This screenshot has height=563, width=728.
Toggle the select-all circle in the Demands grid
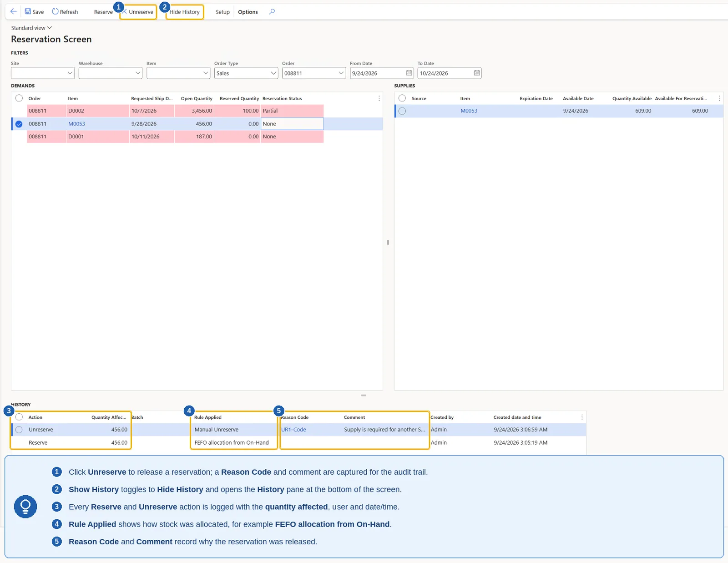coord(19,98)
